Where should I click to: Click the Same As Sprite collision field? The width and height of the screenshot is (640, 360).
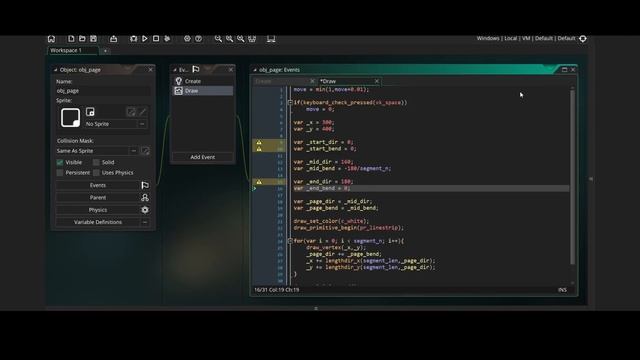[x=92, y=151]
